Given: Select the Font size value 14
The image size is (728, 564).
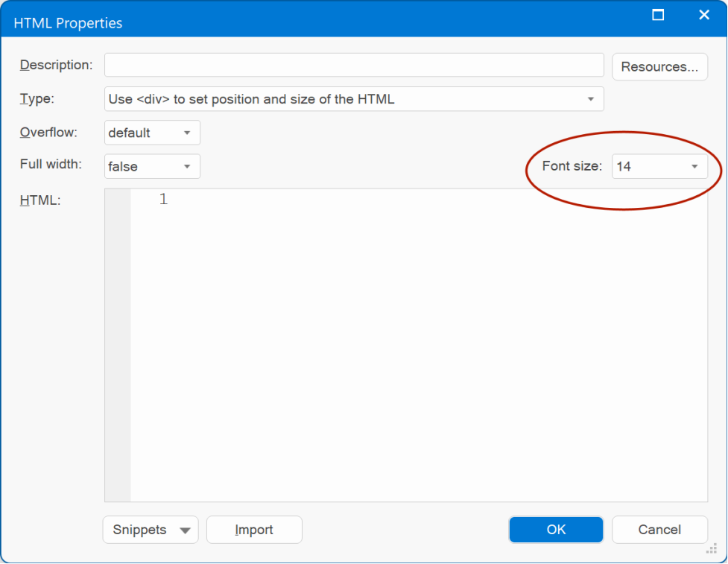Looking at the screenshot, I should [624, 166].
